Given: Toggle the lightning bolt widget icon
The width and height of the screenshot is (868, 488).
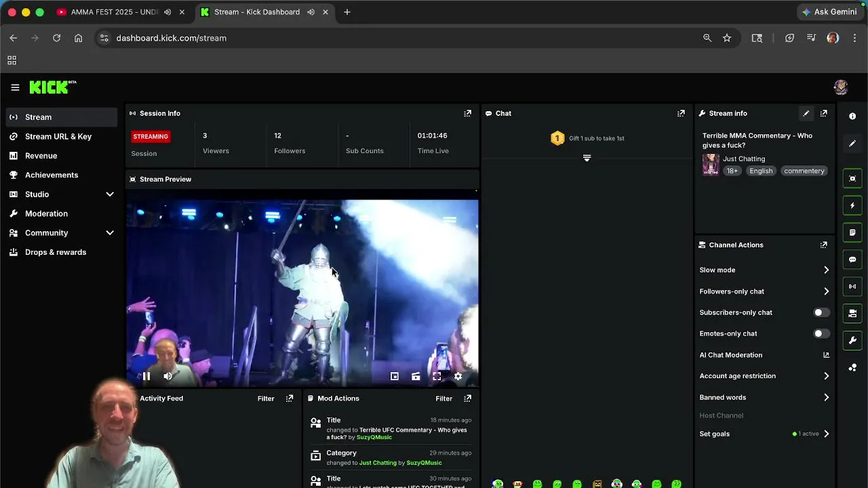Looking at the screenshot, I should (852, 205).
